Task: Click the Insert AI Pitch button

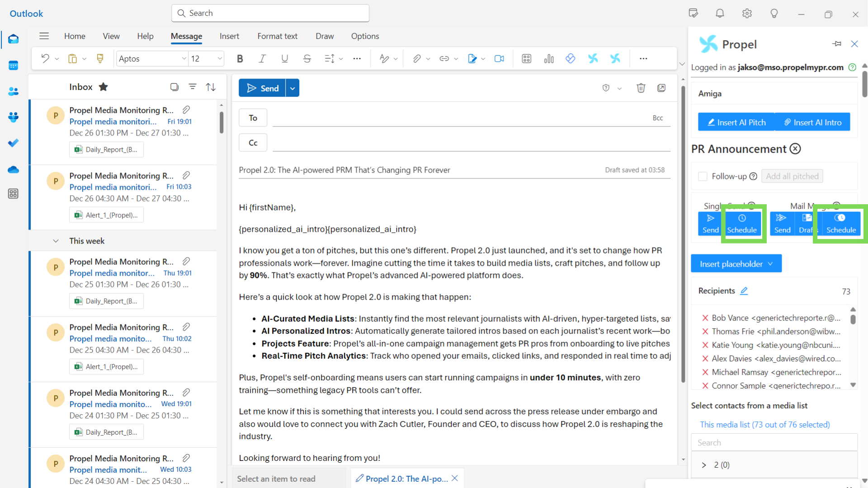Action: (736, 122)
